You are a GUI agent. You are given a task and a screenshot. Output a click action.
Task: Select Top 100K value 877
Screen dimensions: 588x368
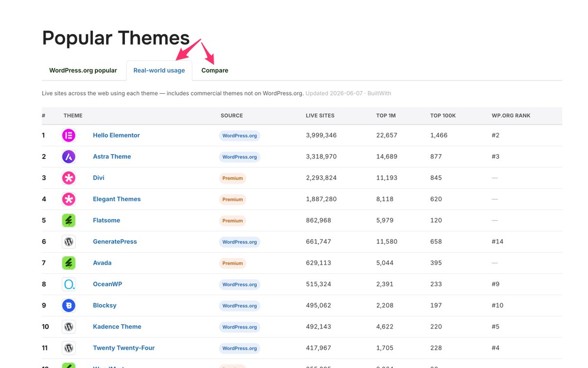click(436, 157)
